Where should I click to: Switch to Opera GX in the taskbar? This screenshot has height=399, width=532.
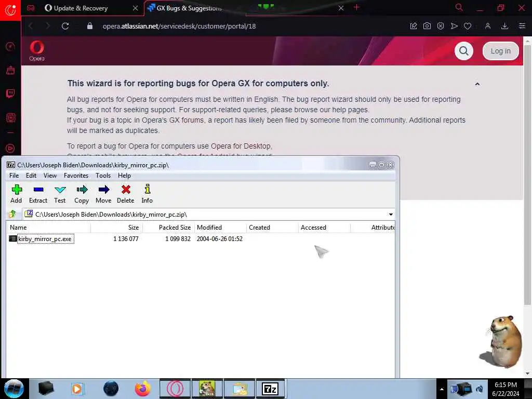click(175, 389)
